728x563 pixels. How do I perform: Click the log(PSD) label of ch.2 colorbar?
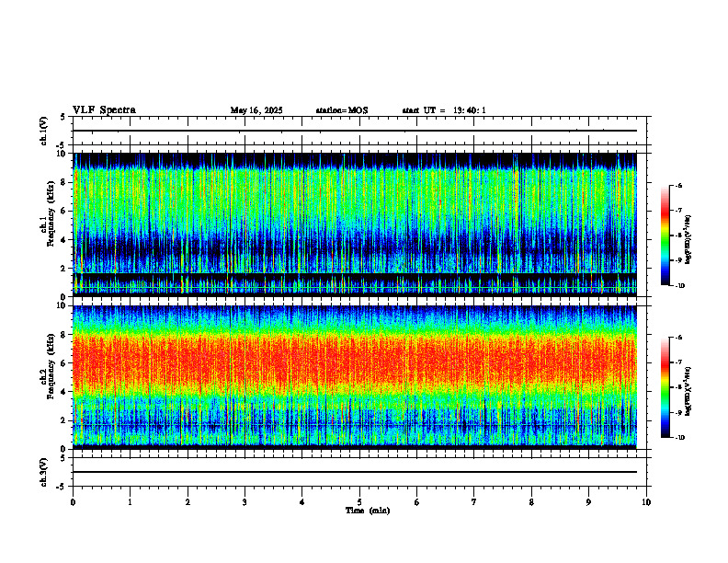click(x=688, y=392)
